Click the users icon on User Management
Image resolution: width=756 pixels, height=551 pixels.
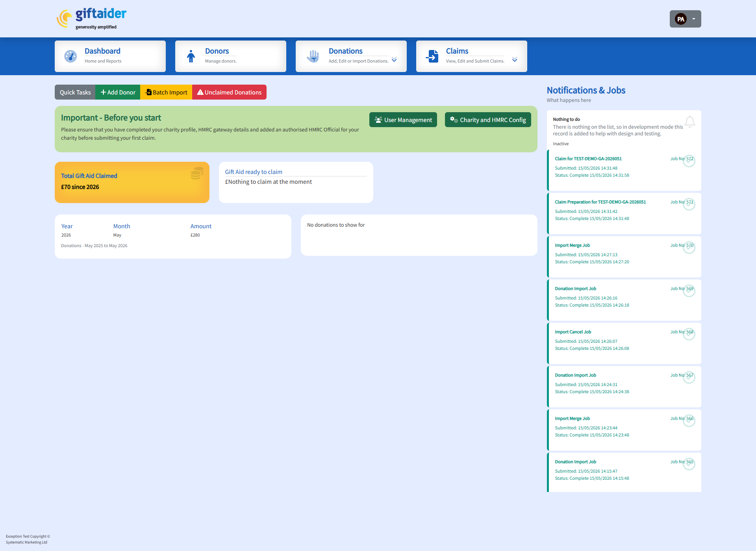pyautogui.click(x=378, y=120)
